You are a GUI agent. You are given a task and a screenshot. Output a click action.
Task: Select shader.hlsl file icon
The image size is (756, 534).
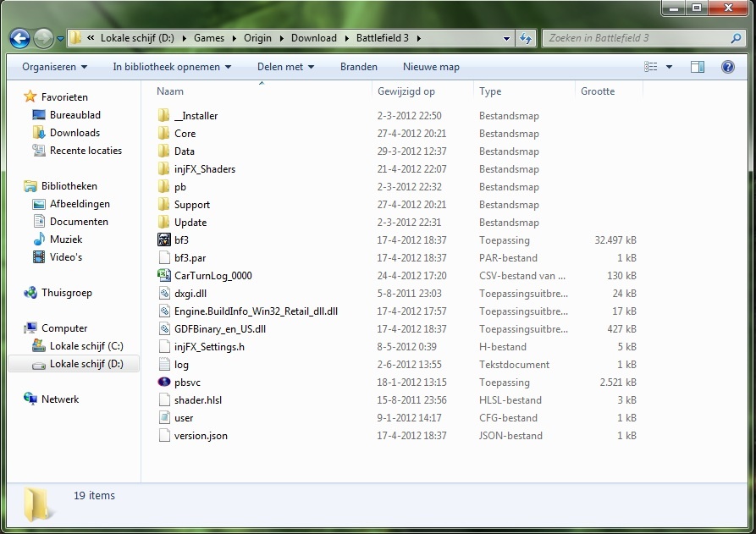point(164,400)
